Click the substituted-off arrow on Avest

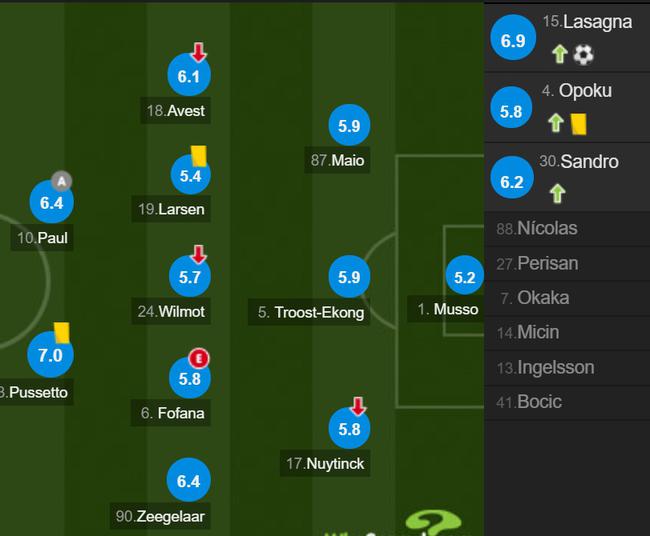click(199, 52)
